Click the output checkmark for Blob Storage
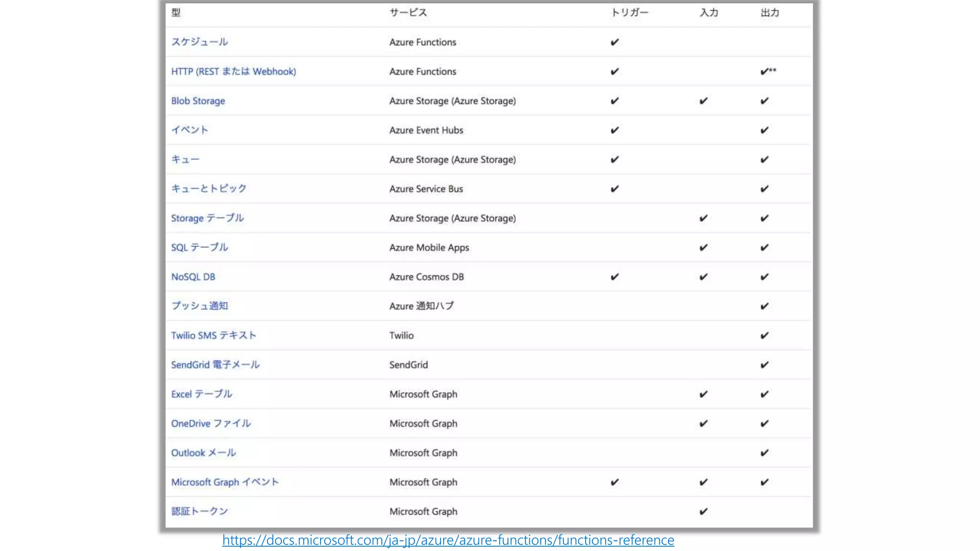Screen dimensions: 980x551 pyautogui.click(x=765, y=101)
